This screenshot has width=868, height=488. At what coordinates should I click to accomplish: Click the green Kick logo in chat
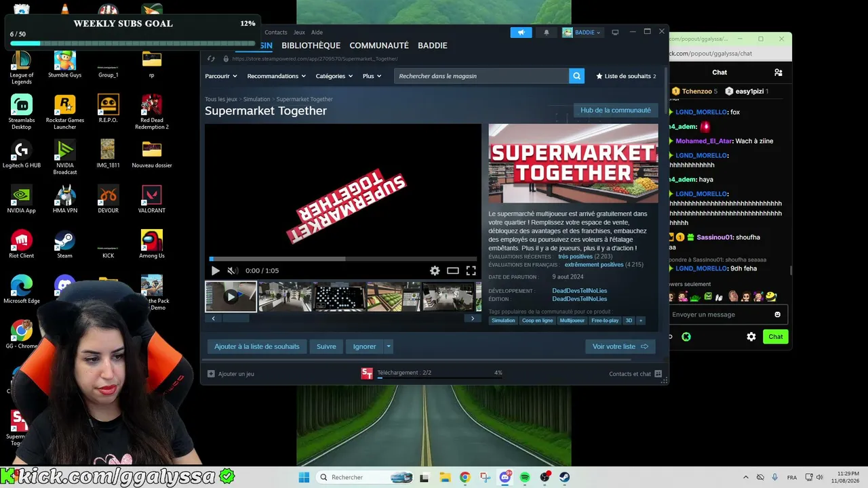click(x=686, y=336)
